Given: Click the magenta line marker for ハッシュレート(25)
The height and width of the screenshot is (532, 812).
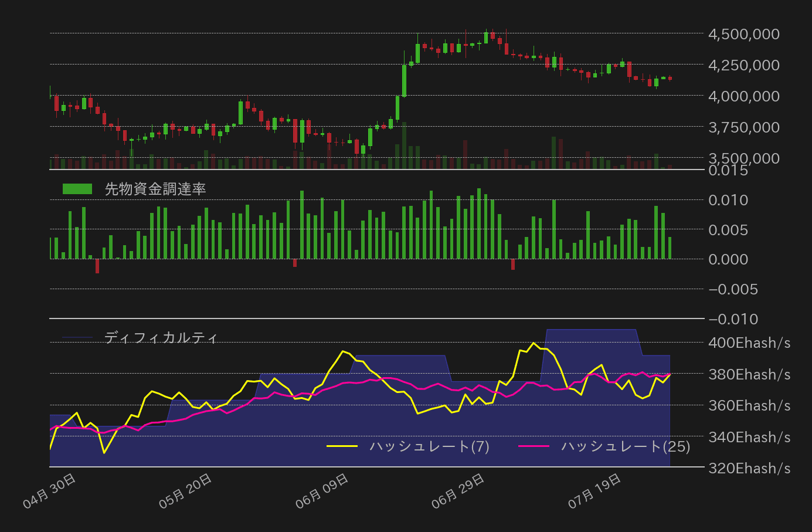Looking at the screenshot, I should tap(534, 446).
